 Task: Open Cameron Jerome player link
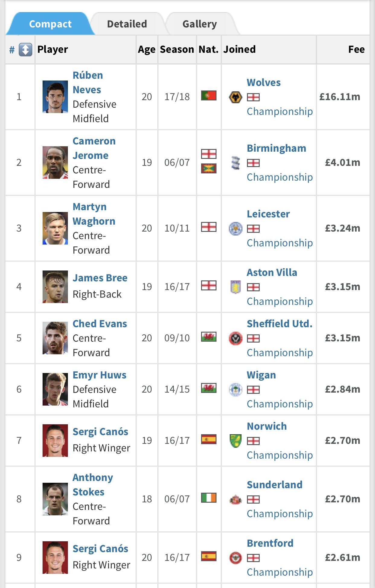point(94,148)
